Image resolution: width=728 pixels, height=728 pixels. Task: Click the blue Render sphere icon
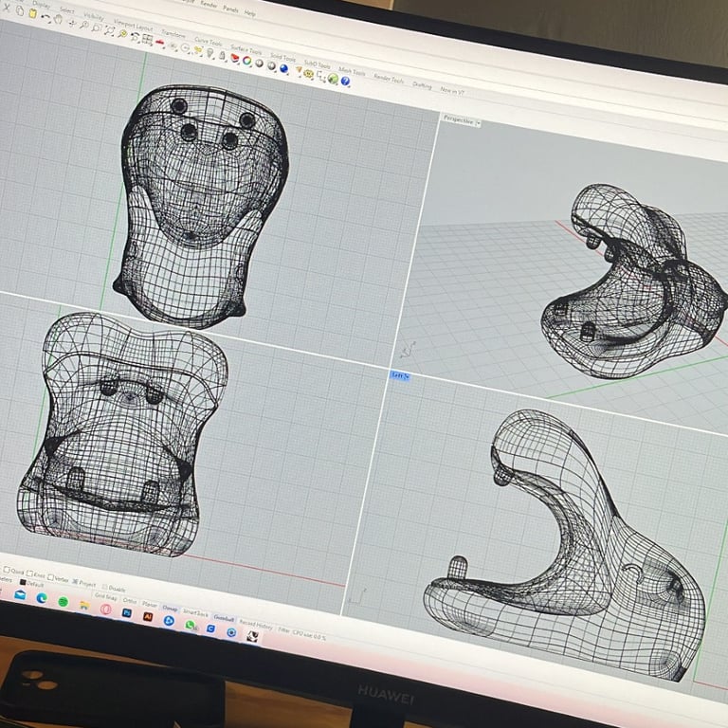pos(283,69)
